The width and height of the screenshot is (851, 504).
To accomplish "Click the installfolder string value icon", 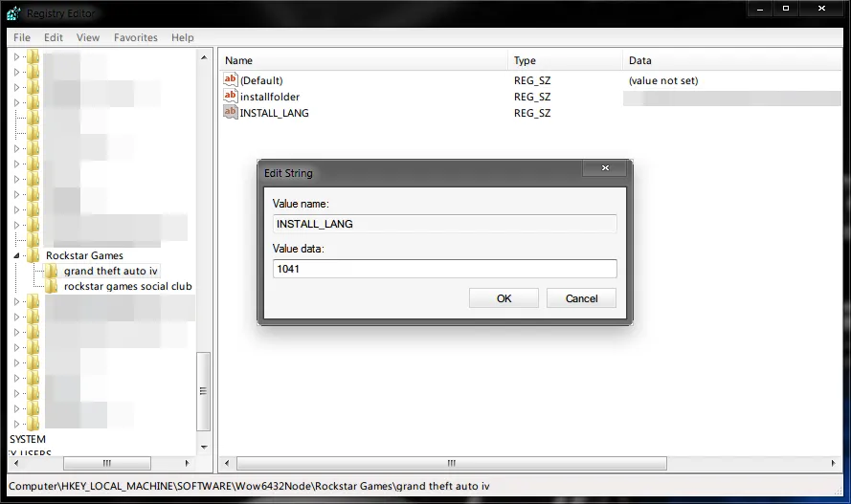I will (230, 97).
